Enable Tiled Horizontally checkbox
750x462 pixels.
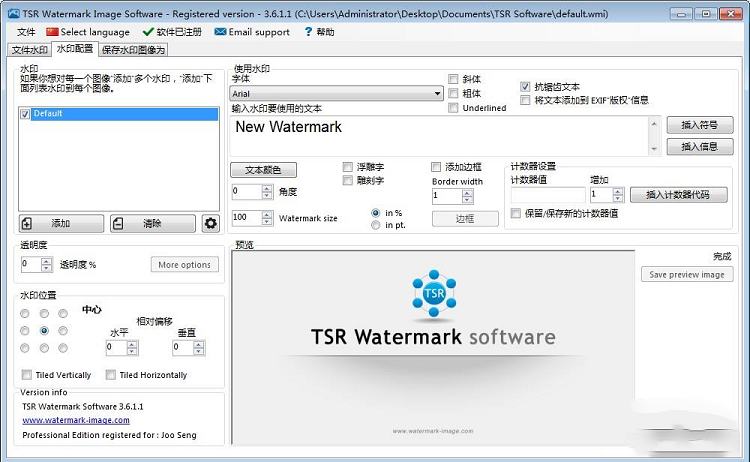[x=110, y=374]
